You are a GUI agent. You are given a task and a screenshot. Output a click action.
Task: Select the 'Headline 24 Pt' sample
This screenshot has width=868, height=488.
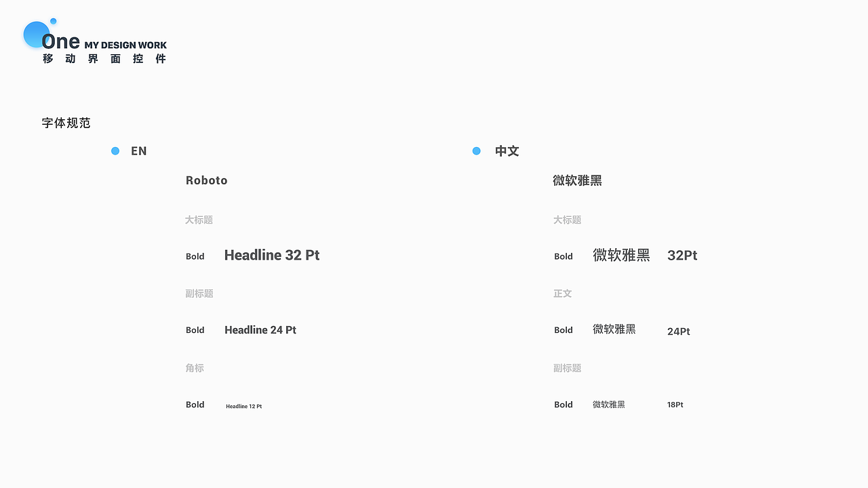260,330
